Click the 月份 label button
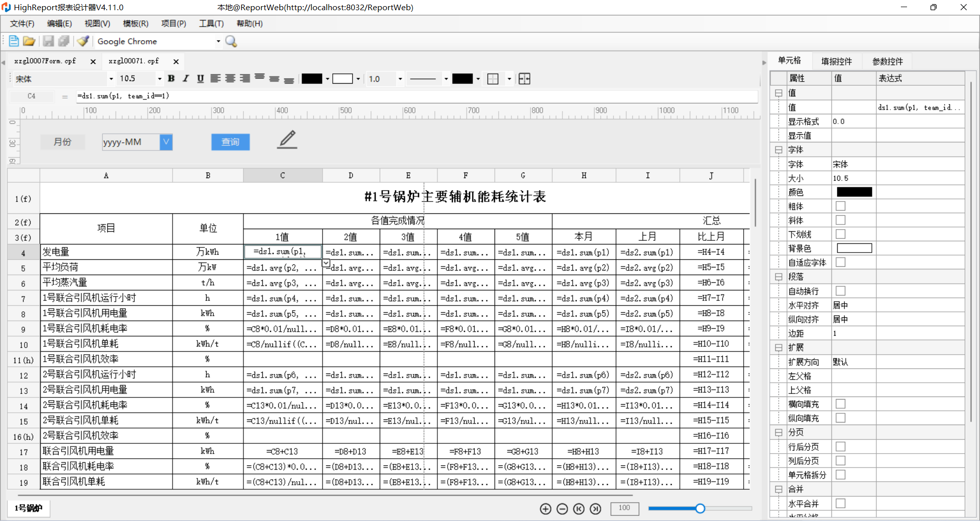This screenshot has width=980, height=521. [62, 142]
